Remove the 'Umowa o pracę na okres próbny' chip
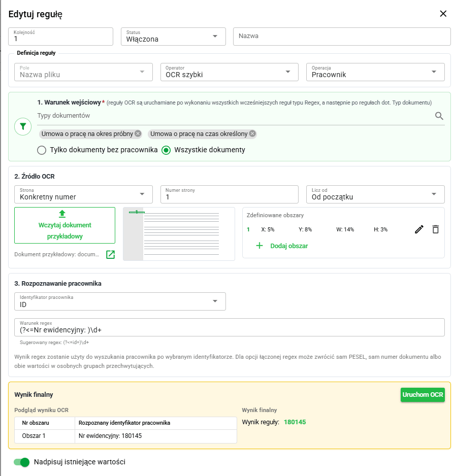Image resolution: width=454 pixels, height=476 pixels. tap(138, 133)
